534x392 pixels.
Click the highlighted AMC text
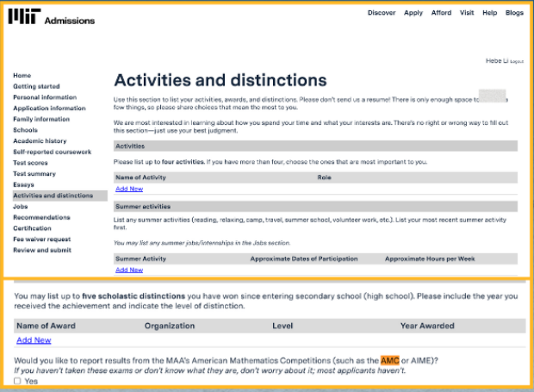390,360
